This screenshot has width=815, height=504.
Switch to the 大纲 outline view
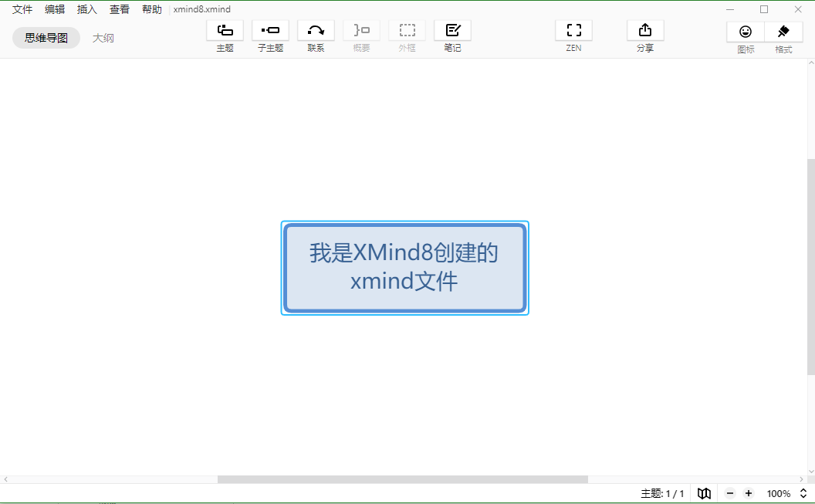tap(103, 36)
